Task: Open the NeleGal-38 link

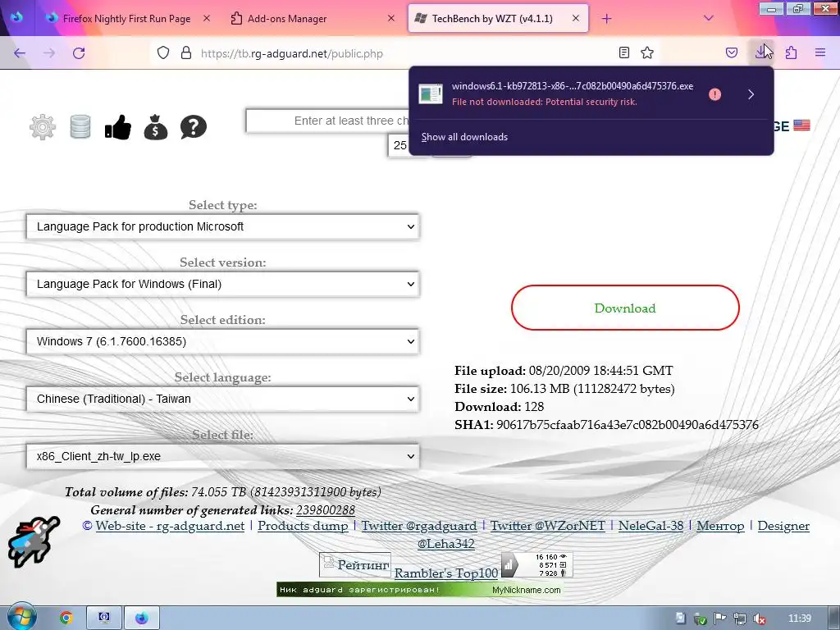Action: 651,526
